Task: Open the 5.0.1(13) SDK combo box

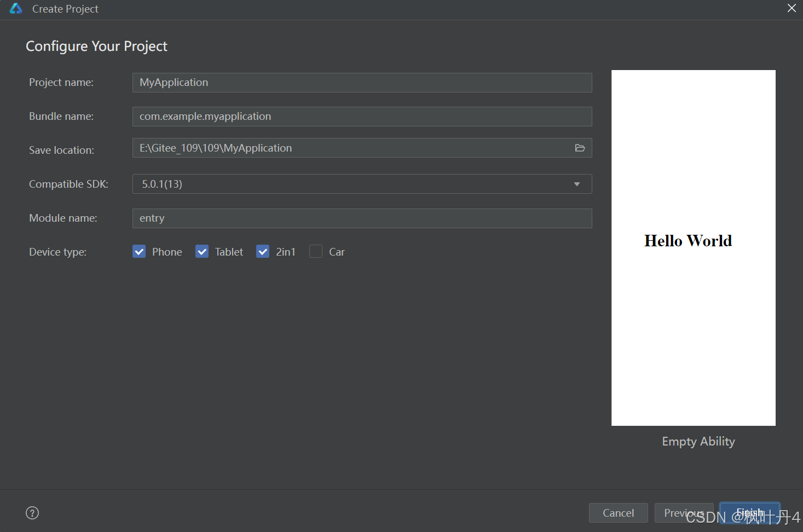Action: pyautogui.click(x=362, y=184)
